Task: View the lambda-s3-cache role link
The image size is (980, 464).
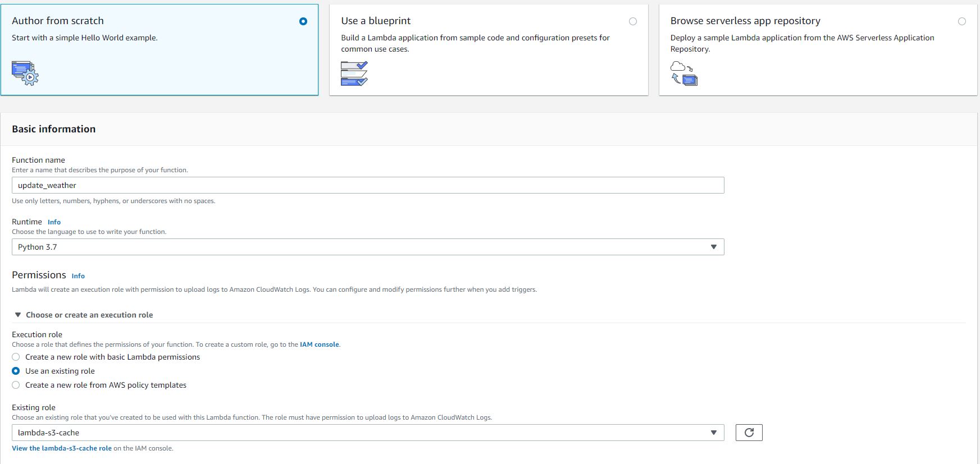Action: [x=62, y=448]
